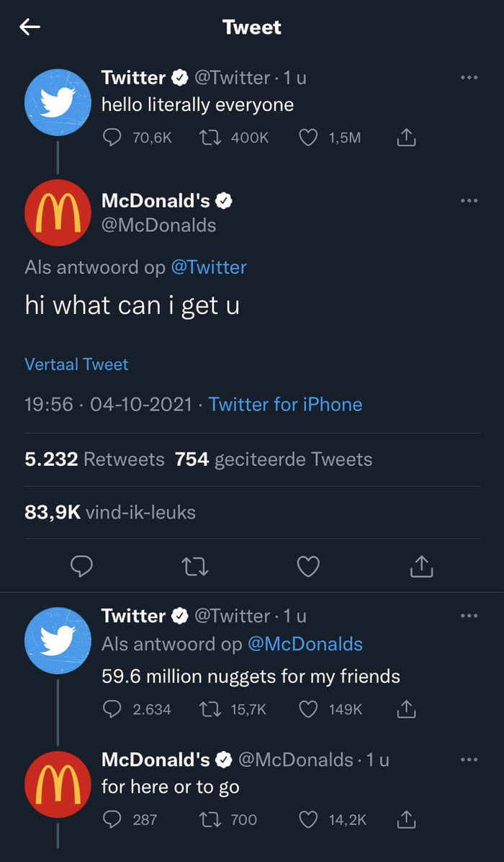The image size is (504, 862).
Task: Select the Tweet title in the header bar
Action: 252,27
